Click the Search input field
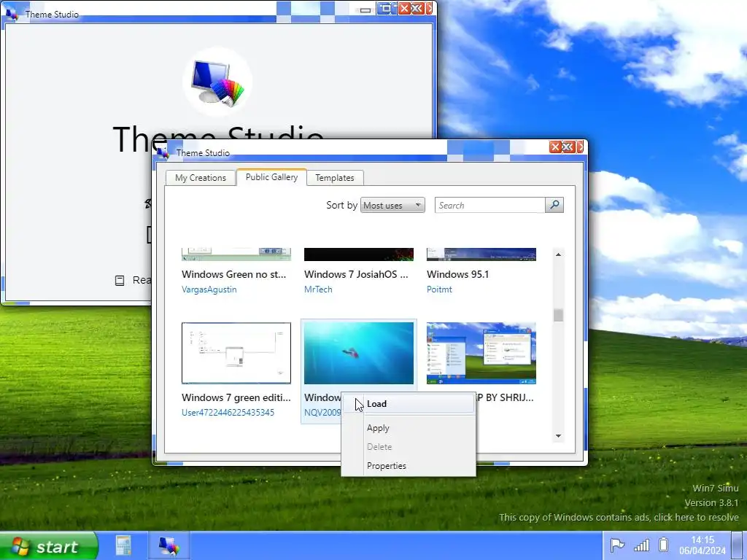 pyautogui.click(x=489, y=205)
